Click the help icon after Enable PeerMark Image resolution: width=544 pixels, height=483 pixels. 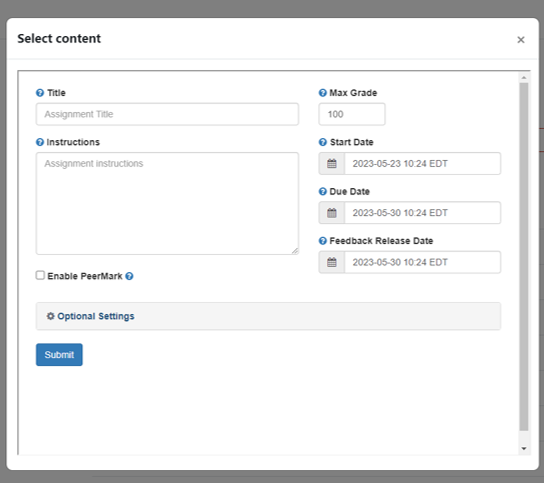click(129, 276)
